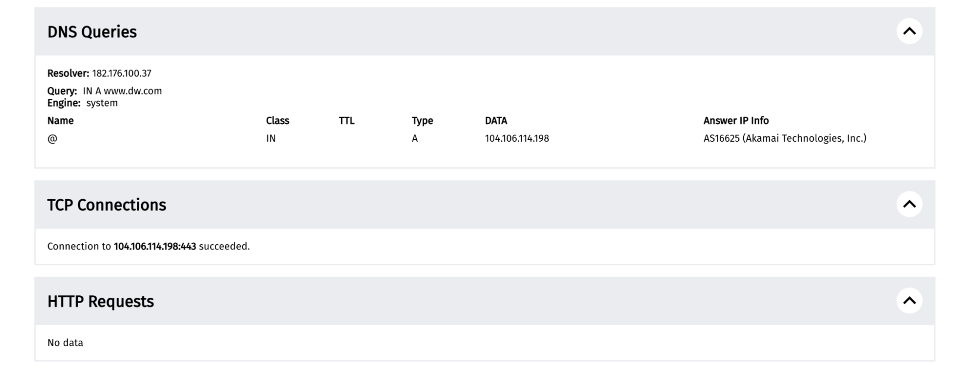Click the HTTP Requests heading

pos(101,302)
